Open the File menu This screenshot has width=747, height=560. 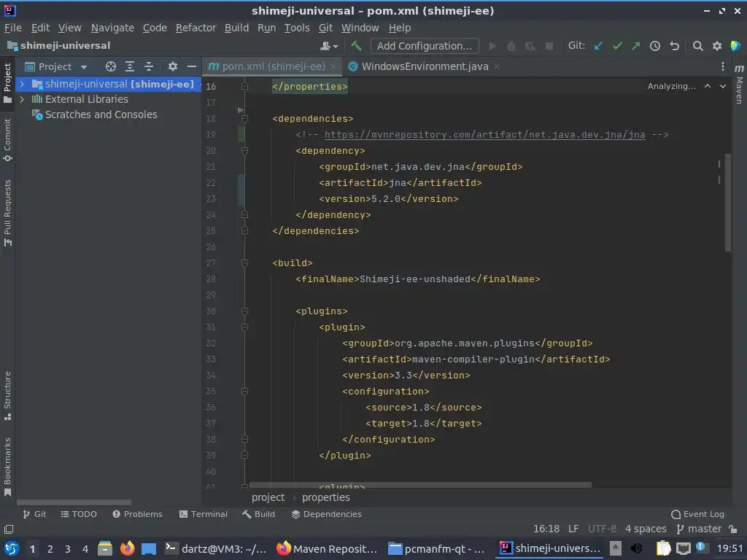click(13, 28)
